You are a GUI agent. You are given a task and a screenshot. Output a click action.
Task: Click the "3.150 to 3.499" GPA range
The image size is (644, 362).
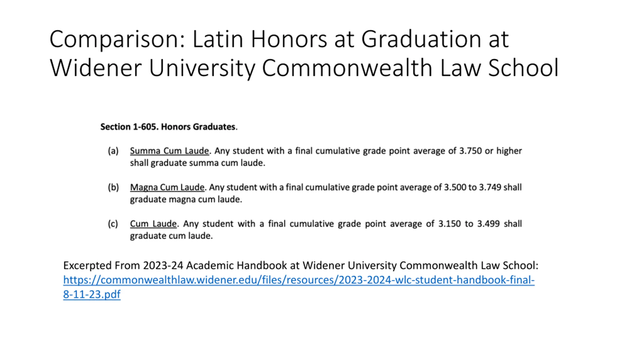(469, 224)
